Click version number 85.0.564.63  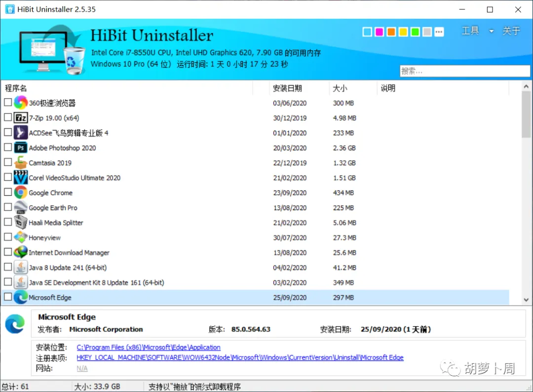click(251, 329)
